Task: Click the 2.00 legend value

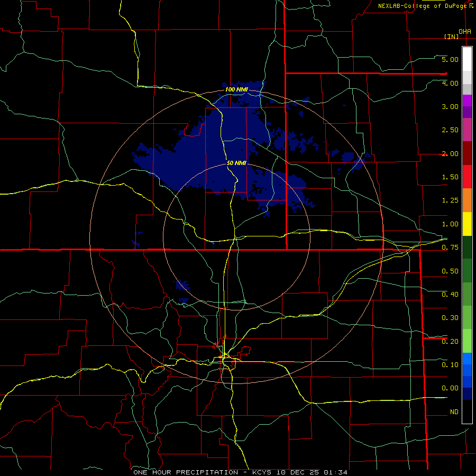Action: coord(450,153)
